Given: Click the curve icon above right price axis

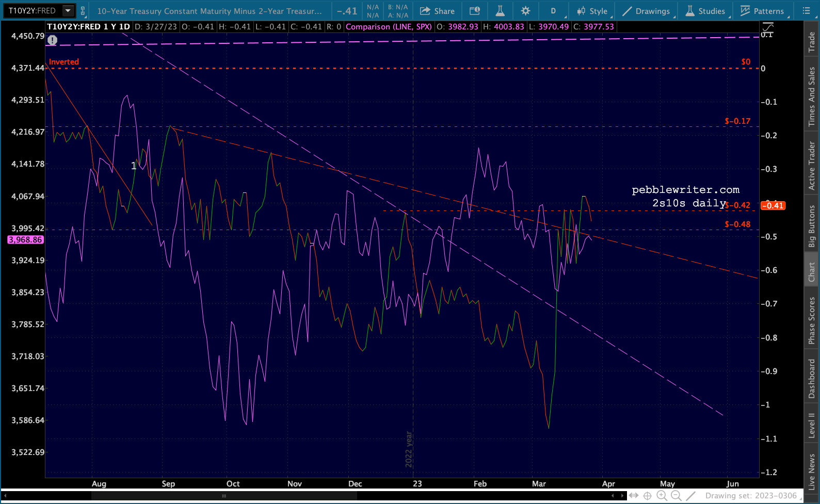Looking at the screenshot, I should click(767, 27).
